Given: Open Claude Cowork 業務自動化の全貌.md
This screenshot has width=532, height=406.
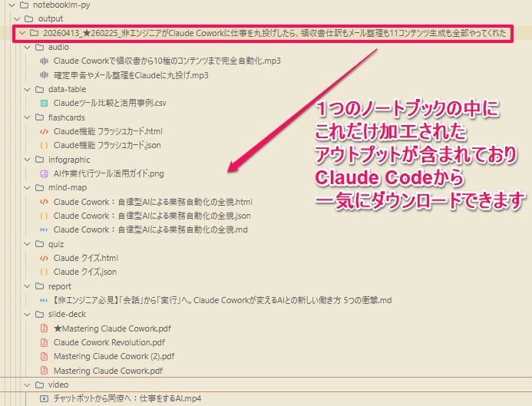Looking at the screenshot, I should 150,229.
